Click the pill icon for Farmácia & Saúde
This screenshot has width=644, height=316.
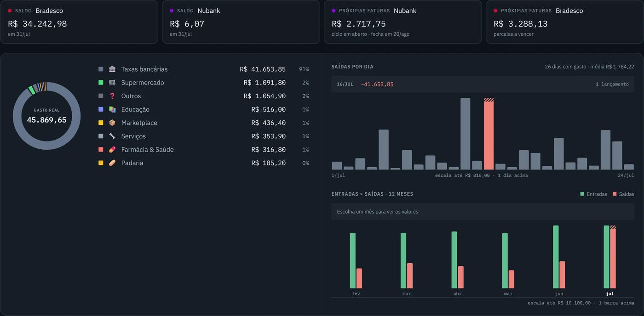(x=112, y=149)
